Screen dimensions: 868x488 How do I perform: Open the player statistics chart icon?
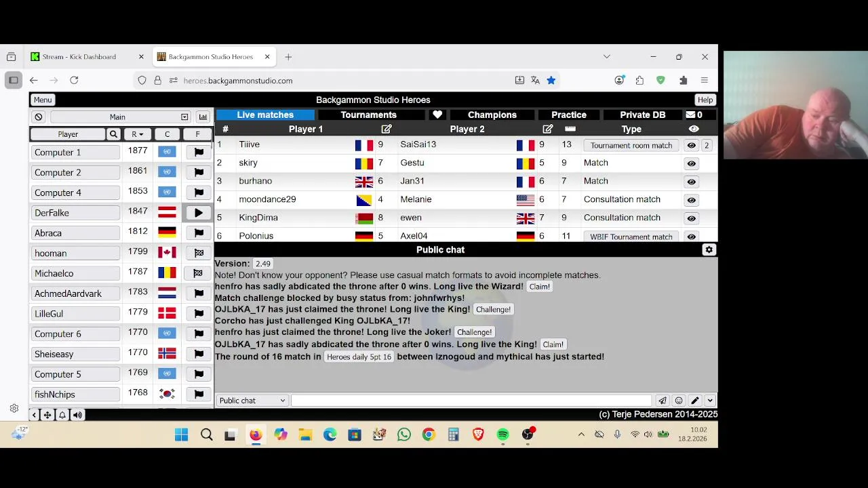click(203, 117)
